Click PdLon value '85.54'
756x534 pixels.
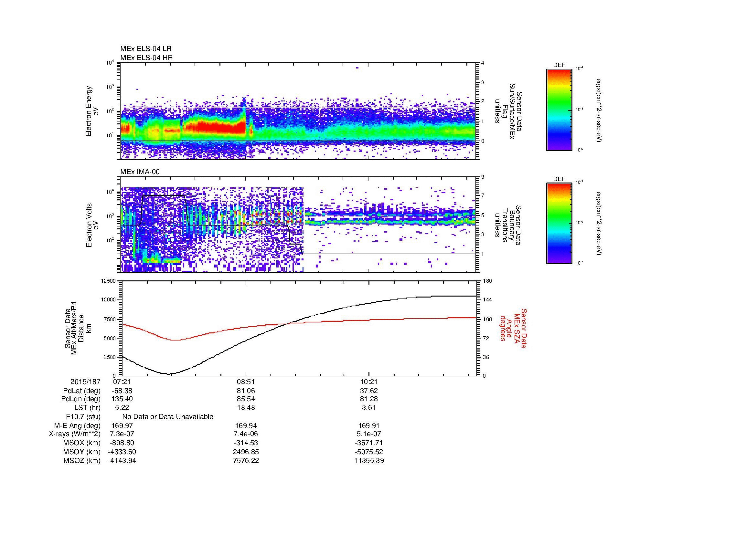pos(246,399)
